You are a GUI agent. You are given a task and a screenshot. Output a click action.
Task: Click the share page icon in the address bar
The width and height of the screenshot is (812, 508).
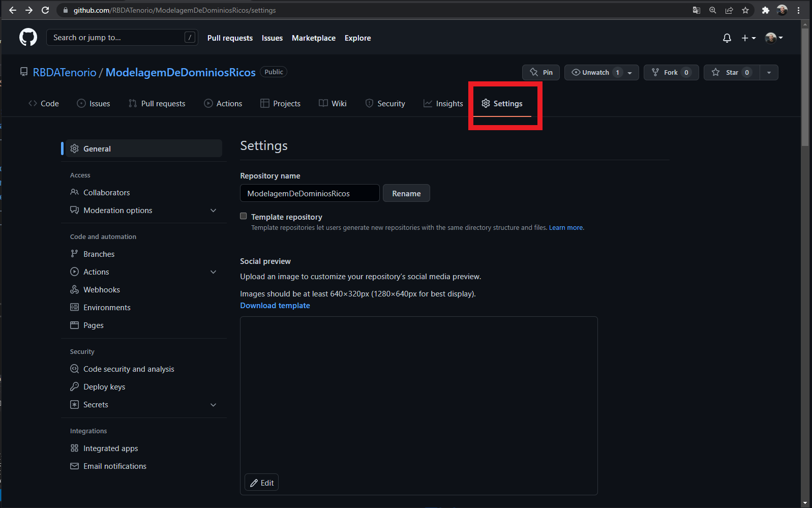pos(729,10)
